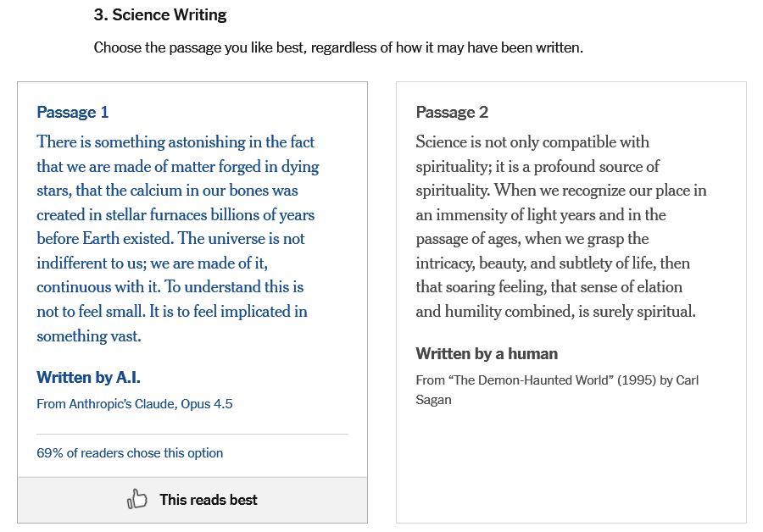The height and width of the screenshot is (532, 763).
Task: Click the "Written by A.I." label
Action: pos(88,378)
